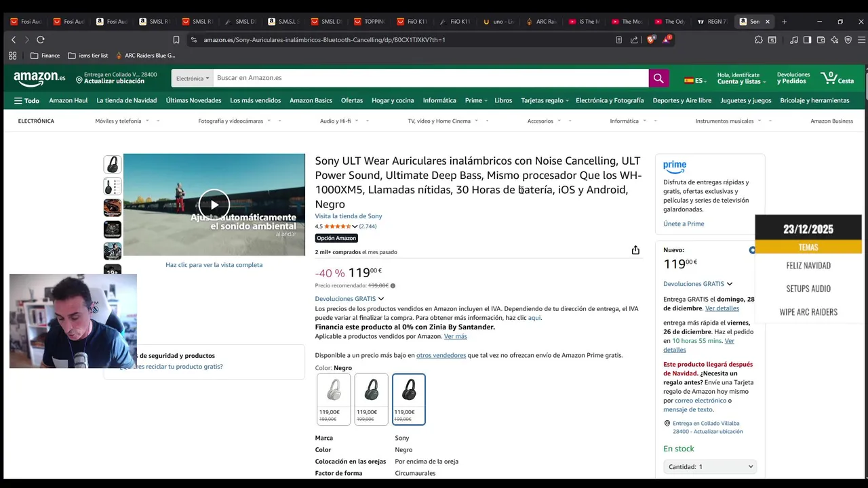
Task: Select the Negro black color variant
Action: pyautogui.click(x=409, y=399)
